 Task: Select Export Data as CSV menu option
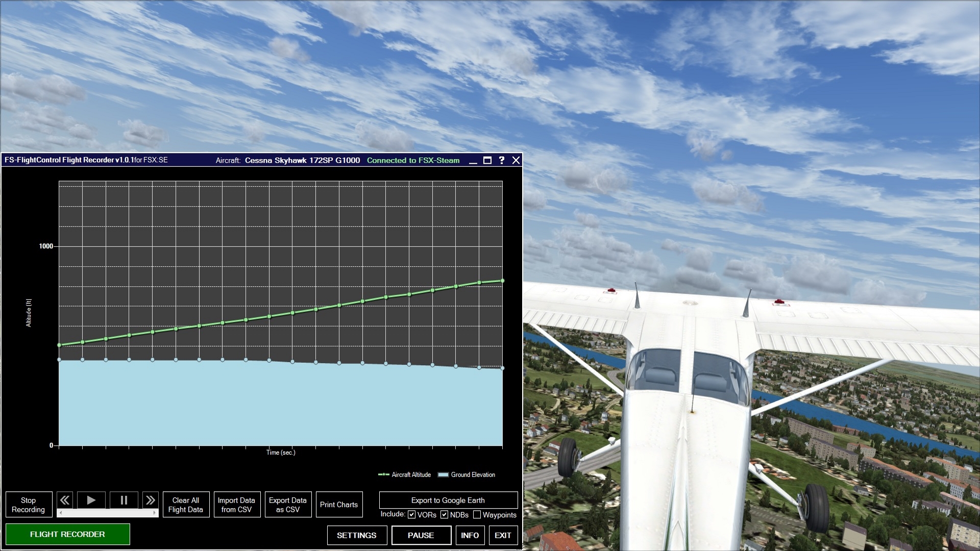tap(287, 505)
